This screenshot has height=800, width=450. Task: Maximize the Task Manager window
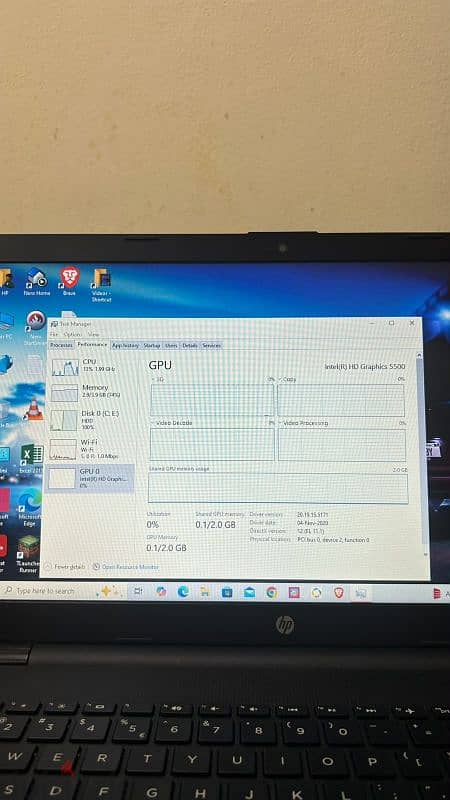(391, 323)
